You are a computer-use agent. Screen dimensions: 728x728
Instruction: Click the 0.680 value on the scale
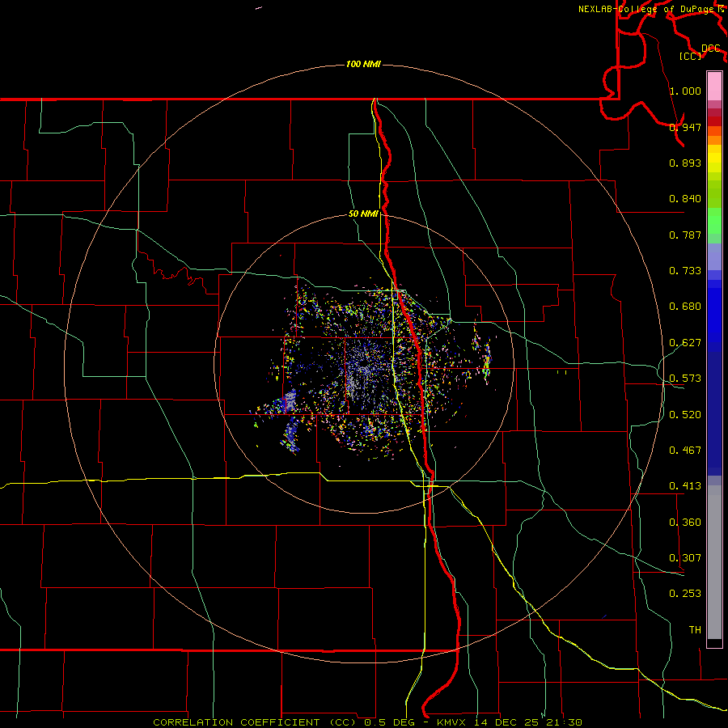pos(685,307)
